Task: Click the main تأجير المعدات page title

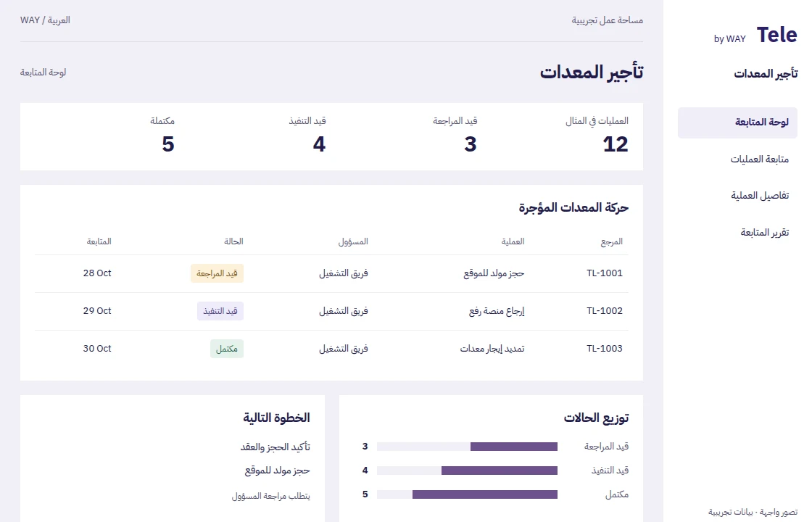Action: point(592,72)
